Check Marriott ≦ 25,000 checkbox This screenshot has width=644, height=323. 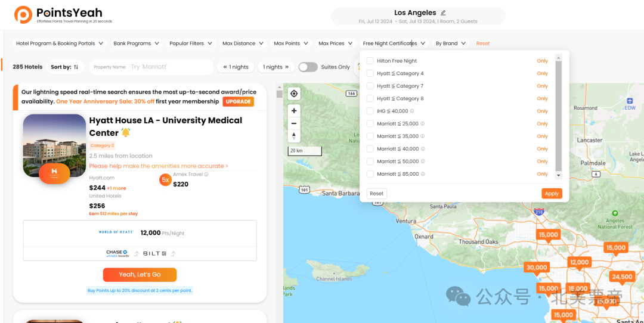click(x=370, y=123)
